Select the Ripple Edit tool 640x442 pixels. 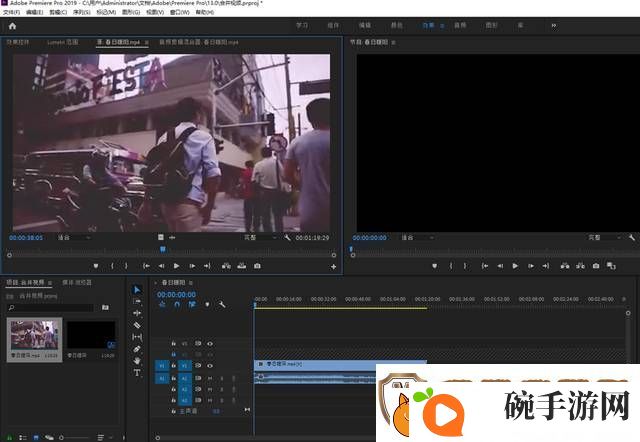[137, 313]
